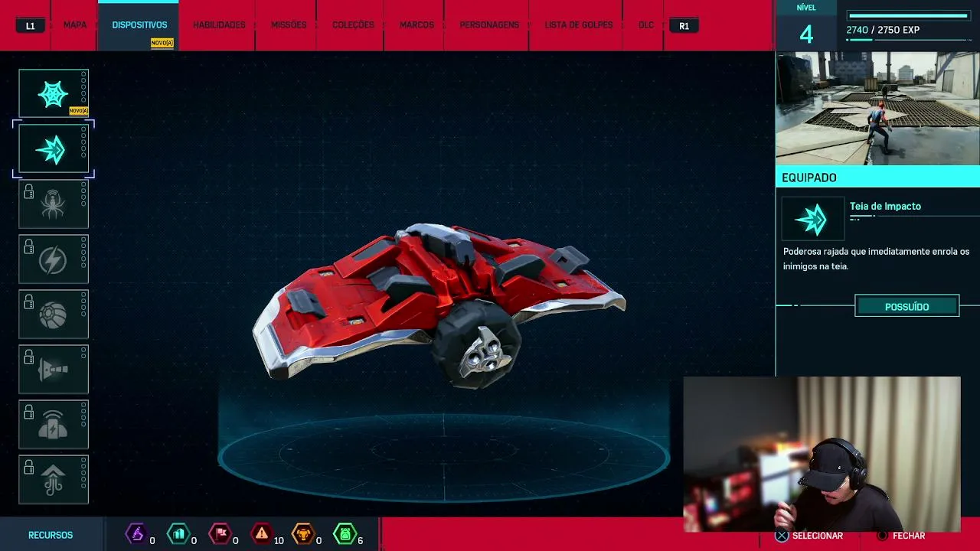Open the MAPA tab
The width and height of the screenshot is (980, 551).
[75, 25]
